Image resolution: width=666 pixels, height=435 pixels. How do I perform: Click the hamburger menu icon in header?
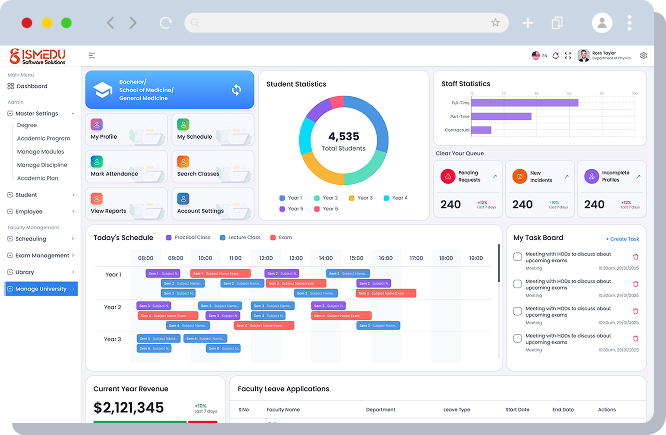[92, 56]
